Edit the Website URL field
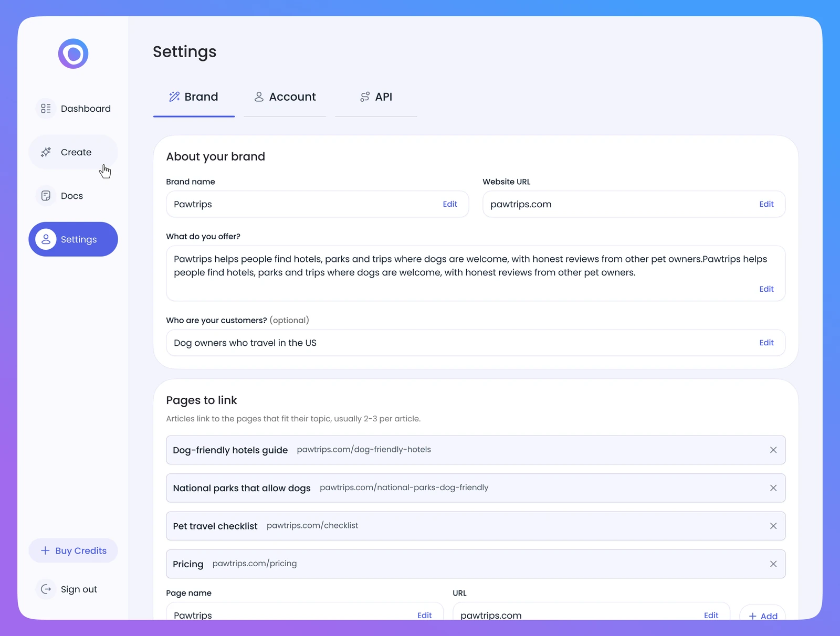 (766, 204)
